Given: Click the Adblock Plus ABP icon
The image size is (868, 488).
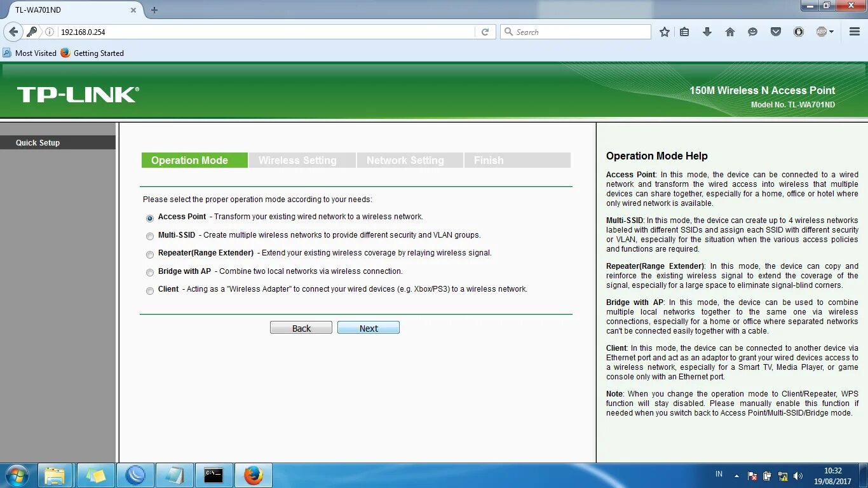Looking at the screenshot, I should [x=821, y=32].
